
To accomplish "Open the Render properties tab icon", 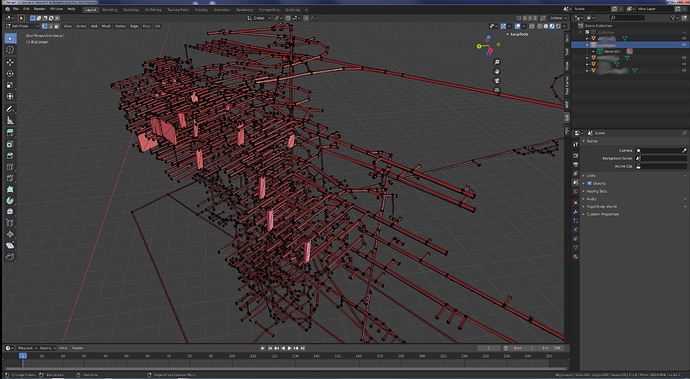I will (576, 155).
